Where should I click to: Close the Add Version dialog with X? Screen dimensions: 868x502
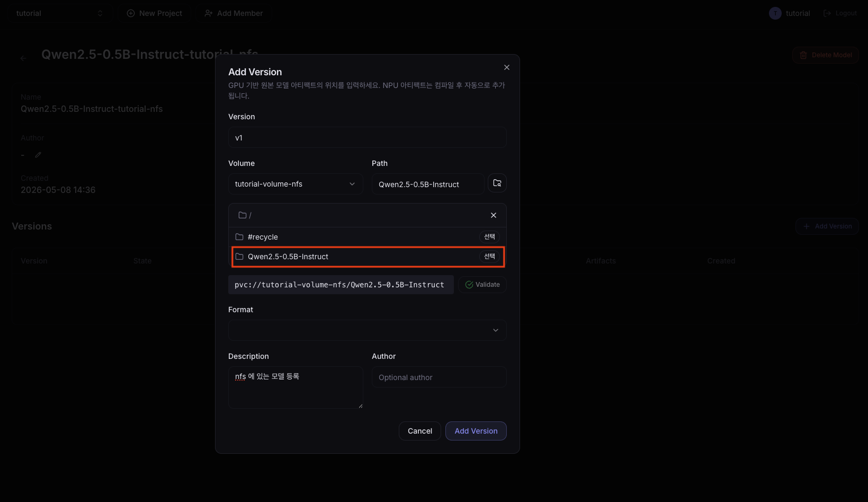point(507,67)
